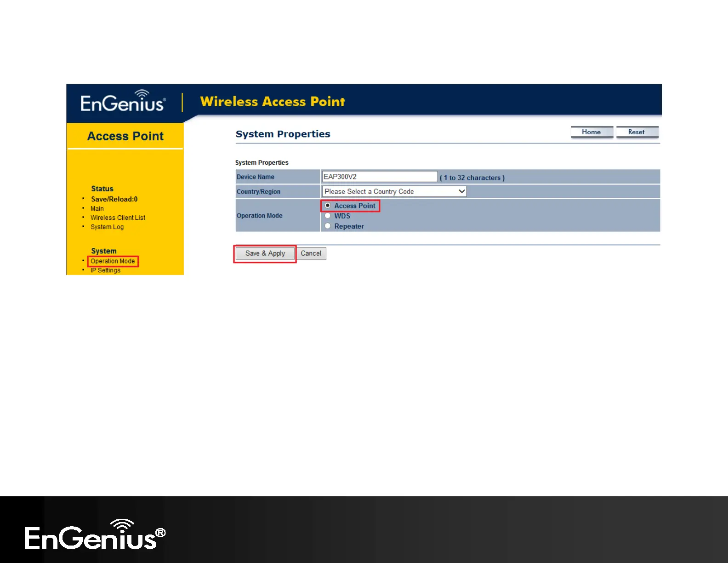Click the 'Status' sidebar section heading
The image size is (728, 563).
(102, 189)
